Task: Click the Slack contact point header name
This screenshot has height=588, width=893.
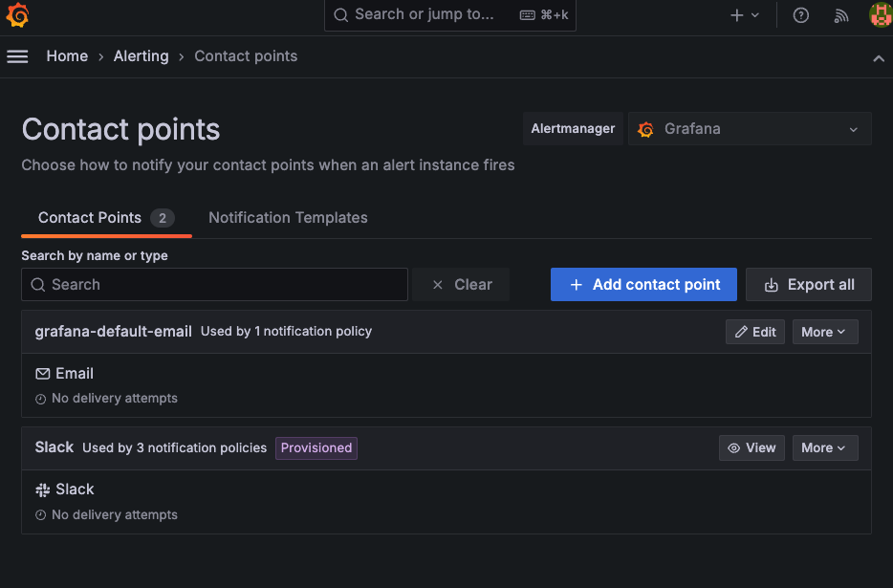Action: tap(54, 447)
